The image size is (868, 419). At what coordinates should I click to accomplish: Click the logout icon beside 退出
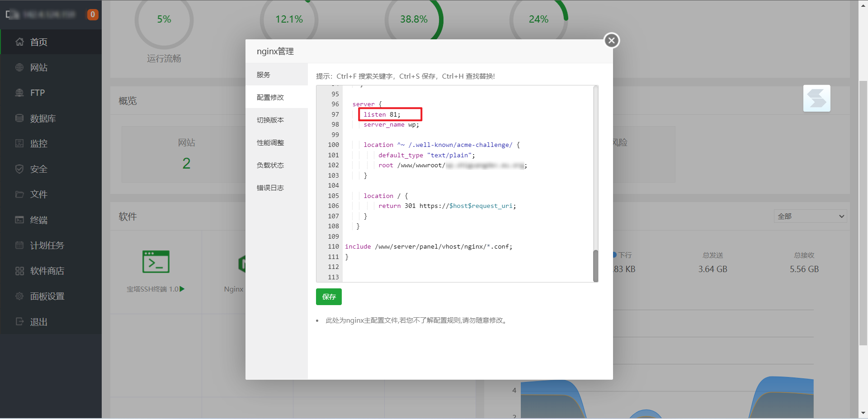point(19,321)
